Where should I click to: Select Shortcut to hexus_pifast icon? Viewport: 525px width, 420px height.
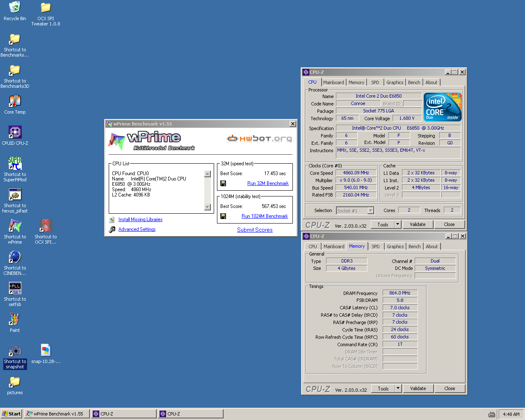pyautogui.click(x=15, y=194)
